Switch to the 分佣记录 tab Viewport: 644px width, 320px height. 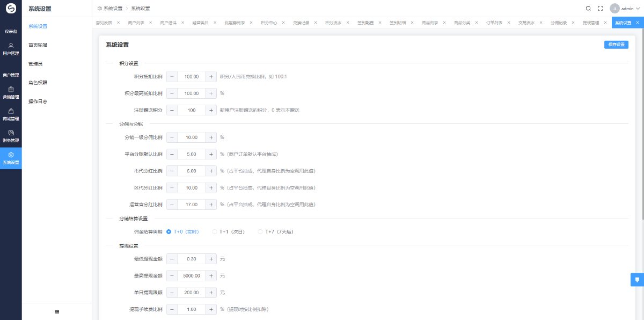[558, 23]
